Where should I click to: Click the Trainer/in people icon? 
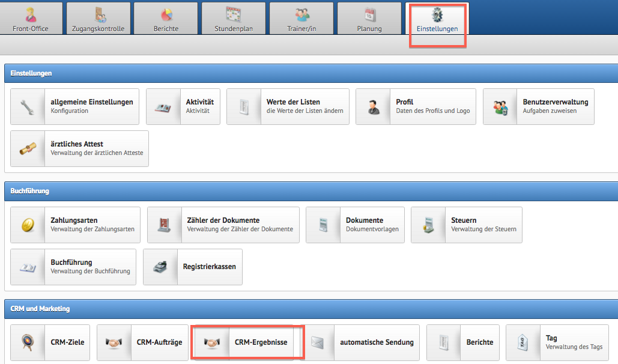(302, 15)
